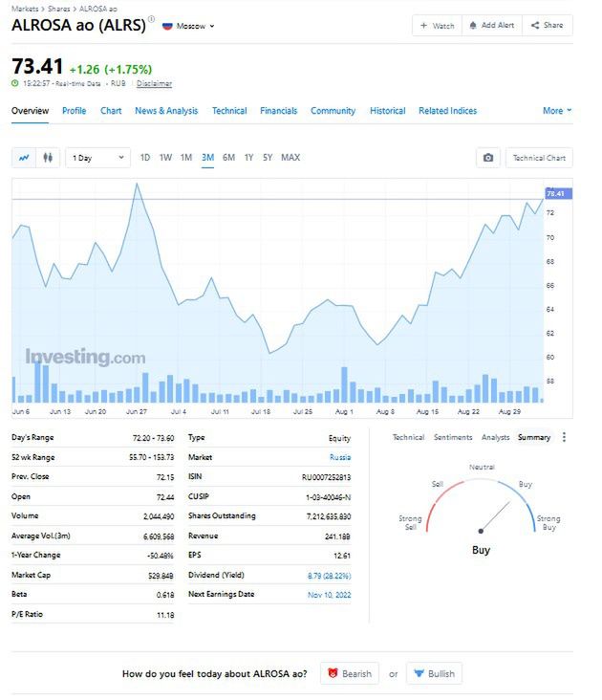Select the Market Cap value 529.84B
Viewport: 602px width, 700px height.
pyautogui.click(x=161, y=576)
